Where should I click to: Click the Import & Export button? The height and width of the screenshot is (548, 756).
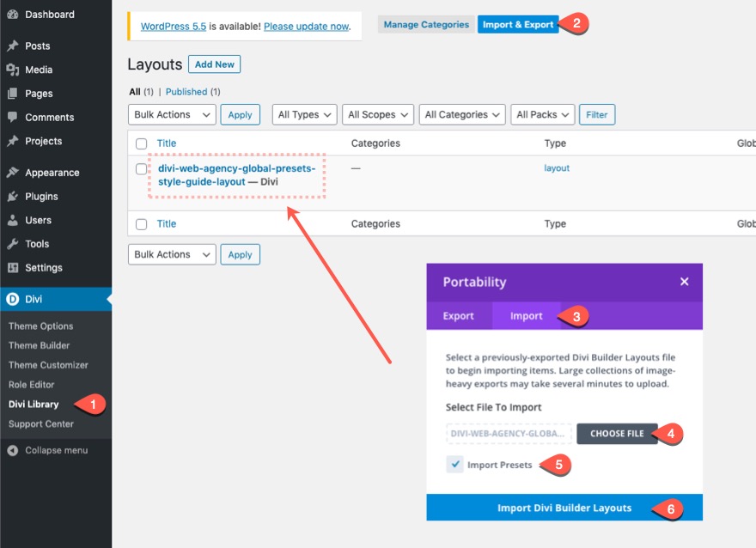(518, 25)
